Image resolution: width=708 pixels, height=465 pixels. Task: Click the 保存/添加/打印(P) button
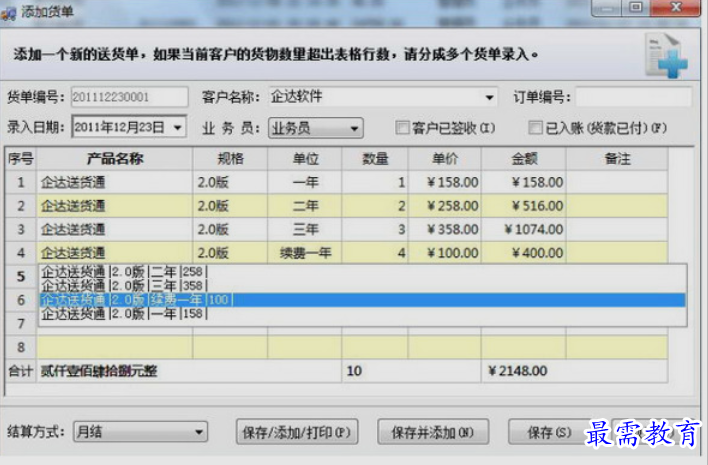click(x=297, y=432)
